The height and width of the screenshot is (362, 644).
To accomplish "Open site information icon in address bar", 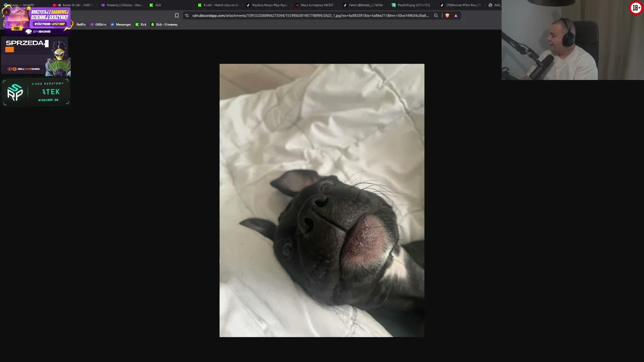I will click(187, 16).
